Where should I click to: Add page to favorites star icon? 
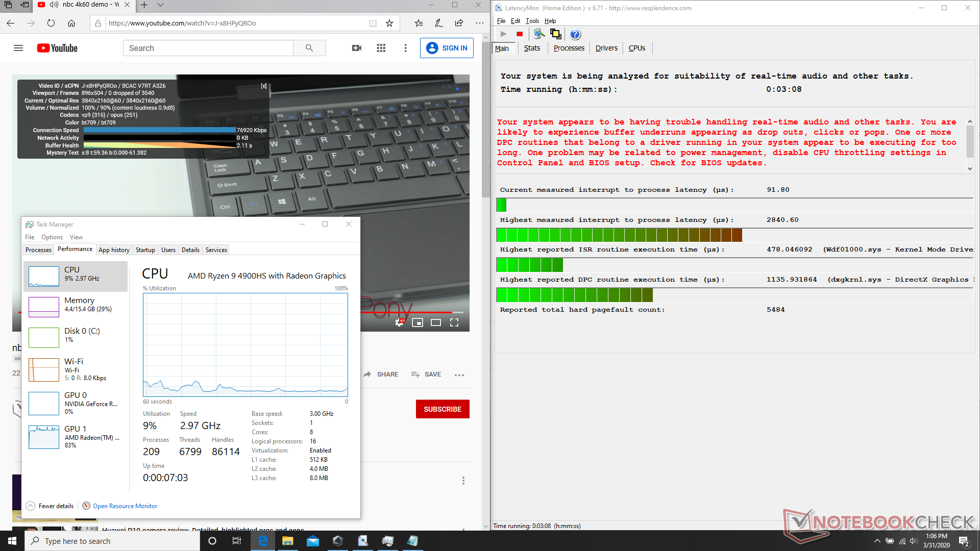[x=389, y=23]
